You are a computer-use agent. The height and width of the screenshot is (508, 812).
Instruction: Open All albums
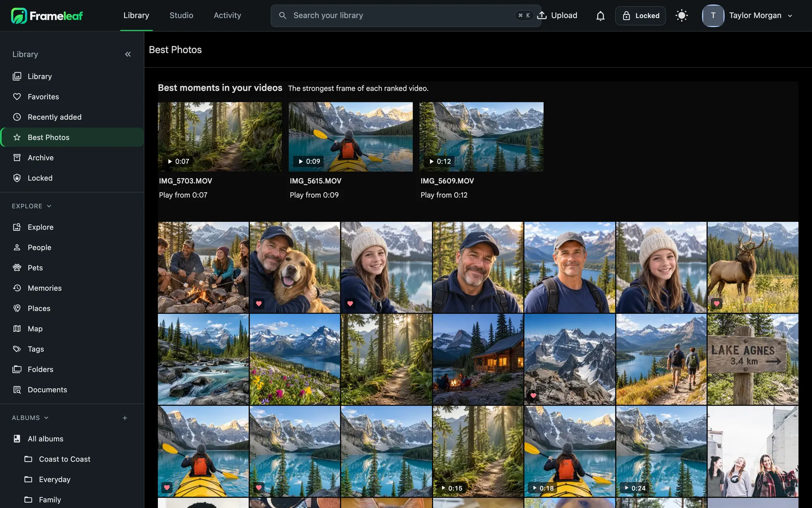coord(72,439)
